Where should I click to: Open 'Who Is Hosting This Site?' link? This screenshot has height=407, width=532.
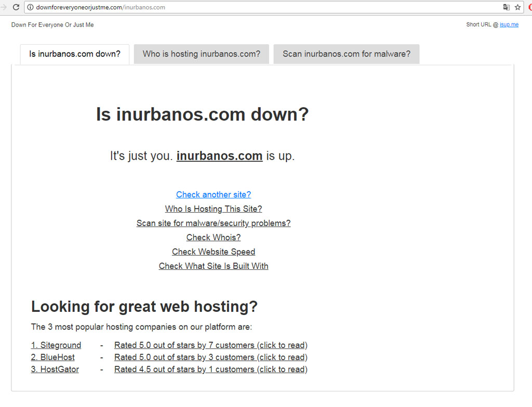[x=214, y=209]
